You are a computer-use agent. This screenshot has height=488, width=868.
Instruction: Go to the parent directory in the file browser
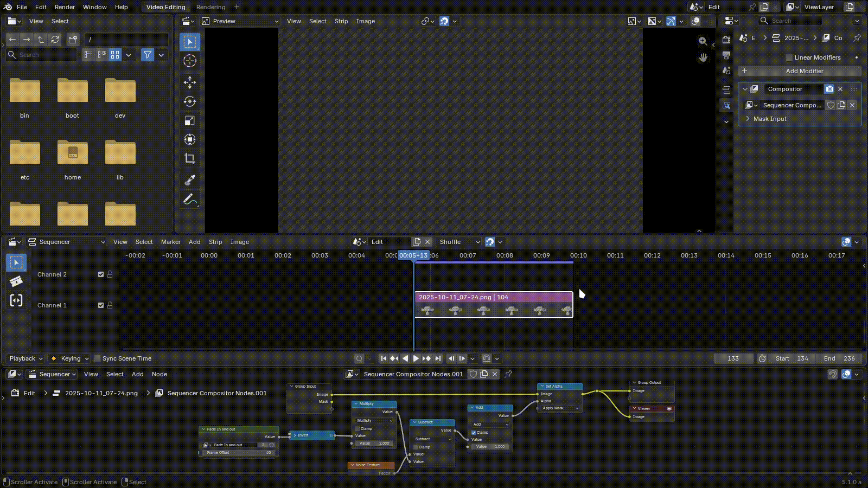coord(41,40)
